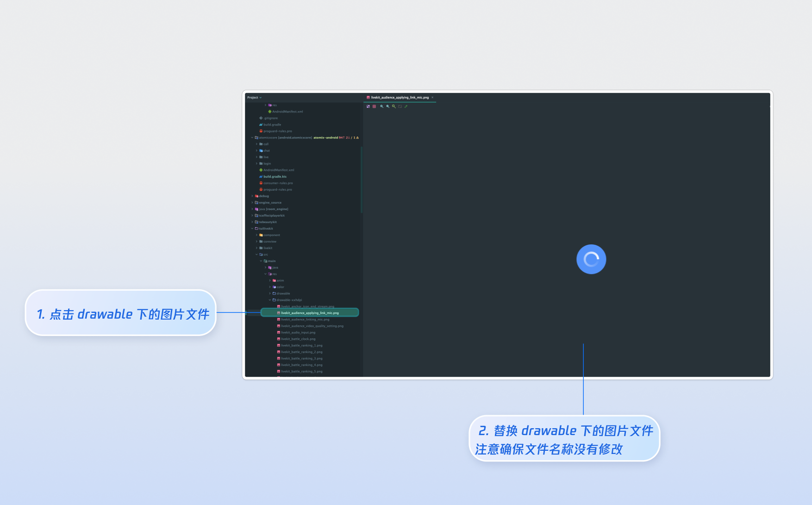Screen dimensions: 812x505
Task: Click the .gitignore file icon
Action: (261, 118)
